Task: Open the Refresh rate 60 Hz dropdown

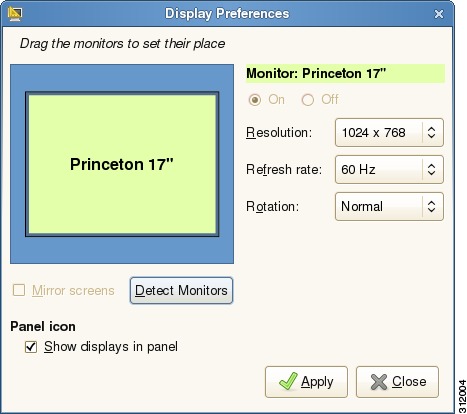Action: (389, 169)
